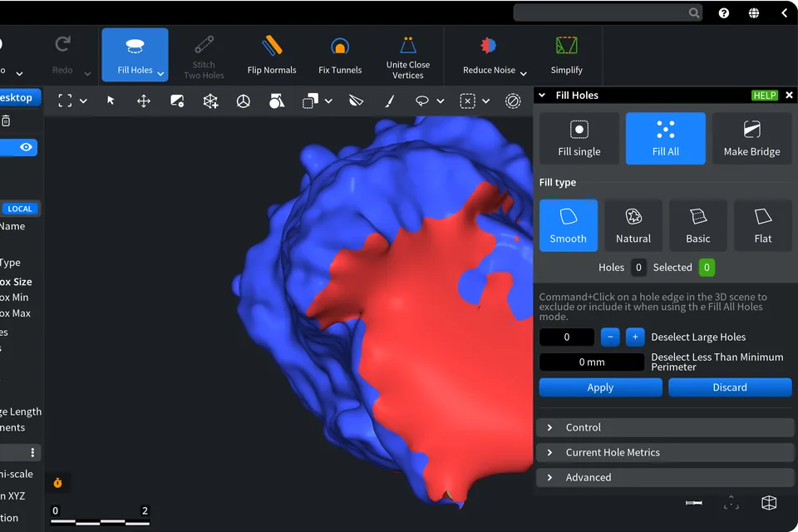Choose Basic fill type
Viewport: 798px width, 532px height.
[x=697, y=225]
